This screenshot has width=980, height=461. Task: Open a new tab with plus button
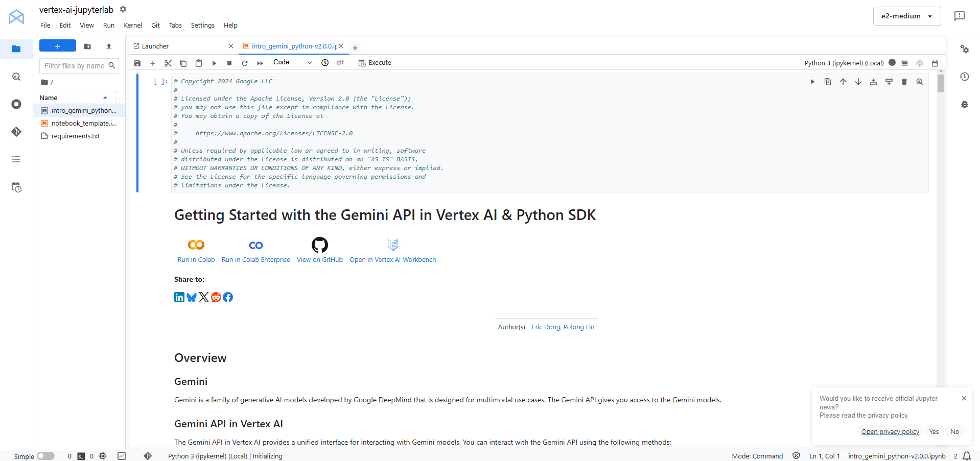click(x=355, y=48)
